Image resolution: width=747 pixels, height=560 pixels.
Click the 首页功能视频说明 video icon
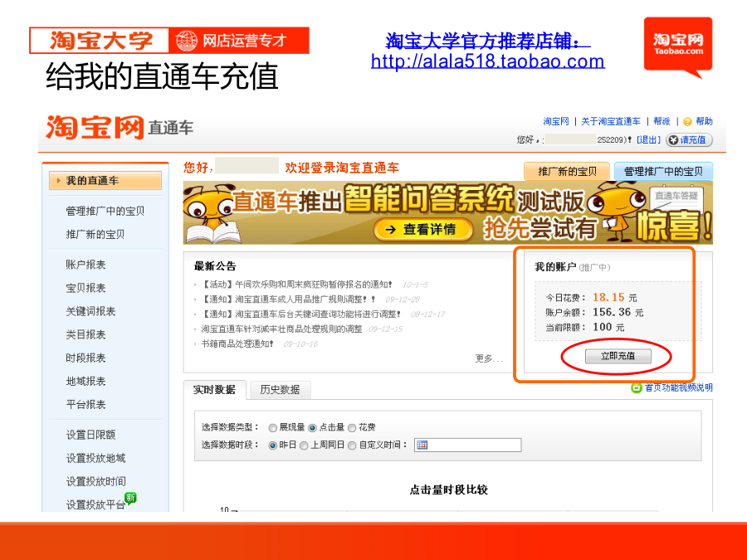coord(636,387)
